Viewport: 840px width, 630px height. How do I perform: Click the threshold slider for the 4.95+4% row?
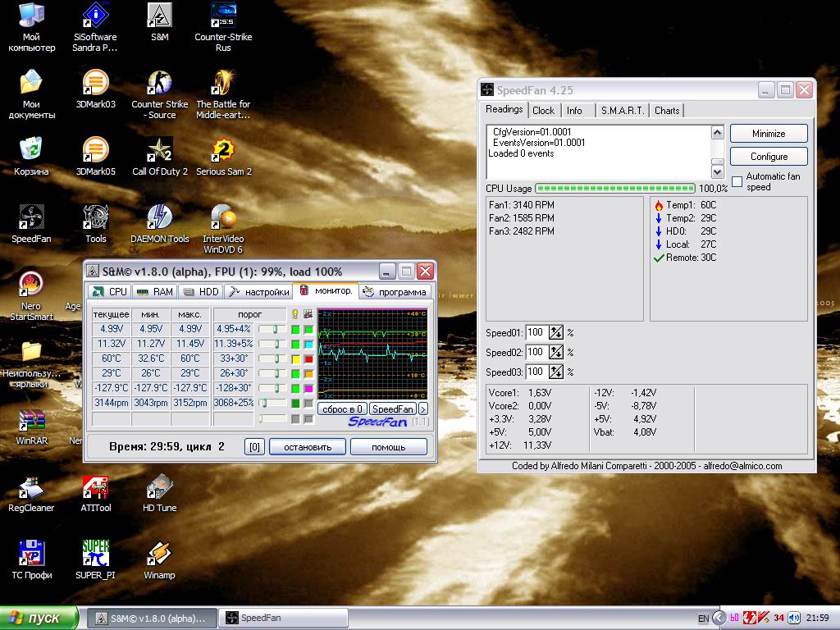[x=272, y=329]
